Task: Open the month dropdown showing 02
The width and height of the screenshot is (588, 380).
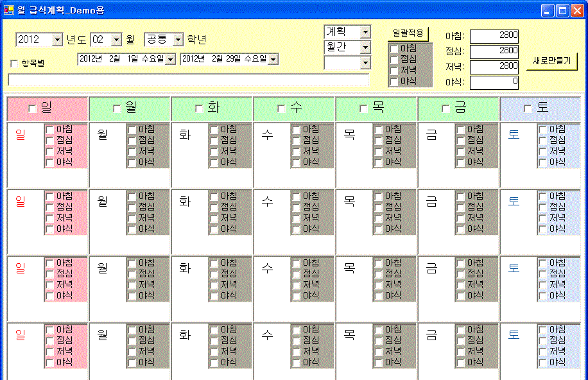Action: 117,39
